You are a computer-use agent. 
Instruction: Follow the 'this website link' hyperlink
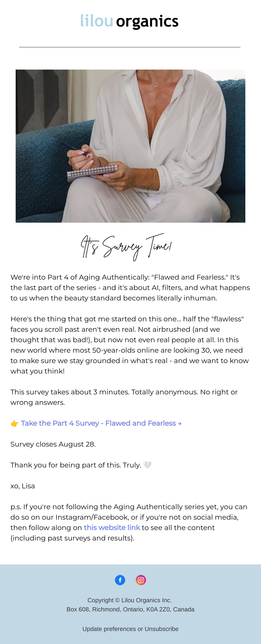pos(112,527)
